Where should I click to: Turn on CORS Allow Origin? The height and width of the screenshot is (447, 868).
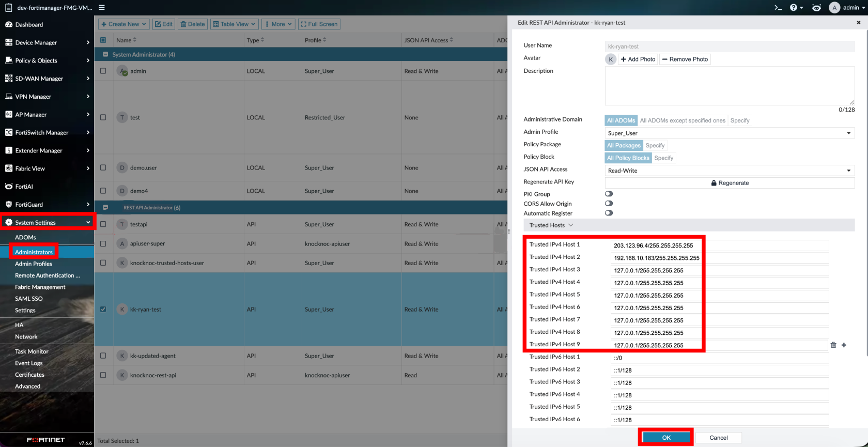[x=609, y=204]
